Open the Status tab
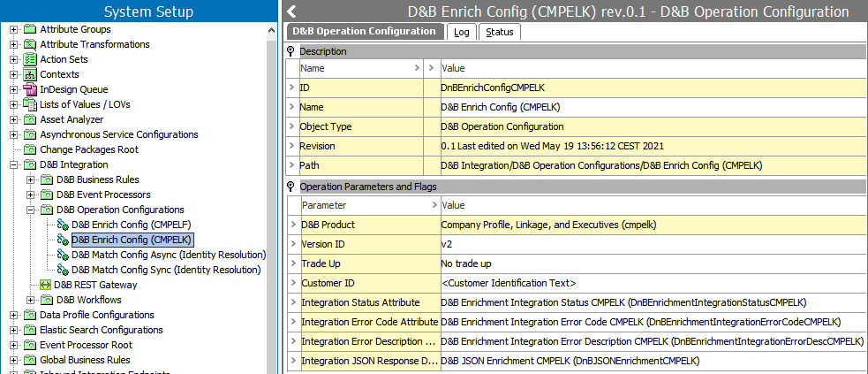868x374 pixels. pyautogui.click(x=500, y=32)
